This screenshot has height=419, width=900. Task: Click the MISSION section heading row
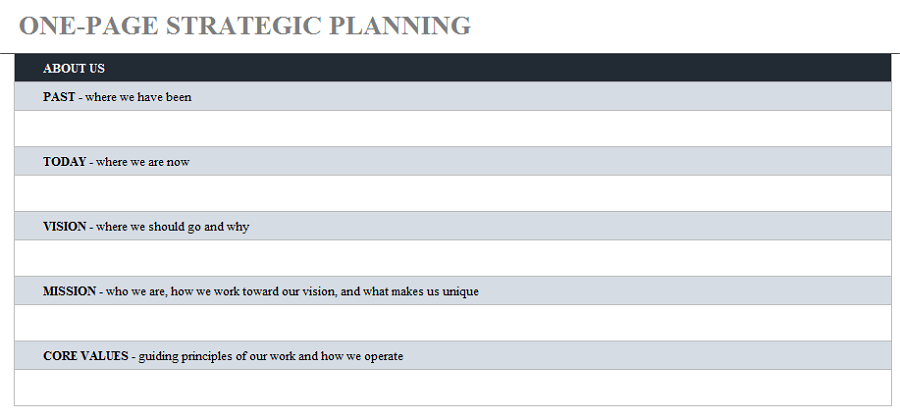(453, 291)
